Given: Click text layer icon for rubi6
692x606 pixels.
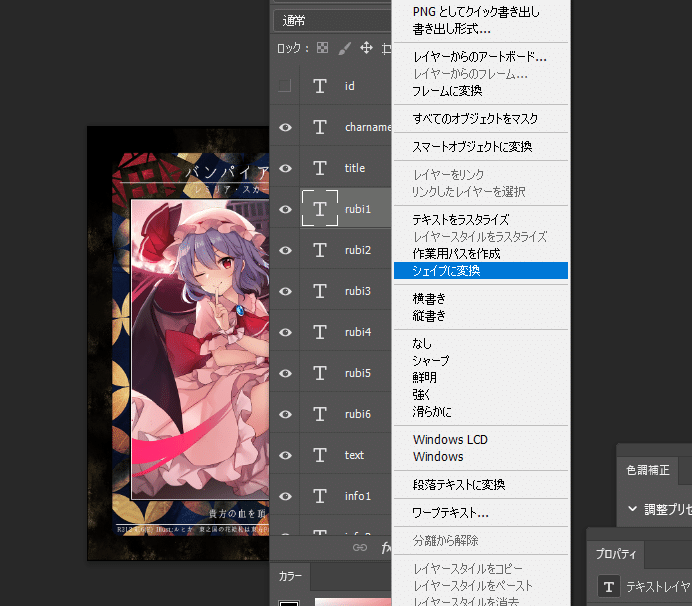Looking at the screenshot, I should (320, 414).
